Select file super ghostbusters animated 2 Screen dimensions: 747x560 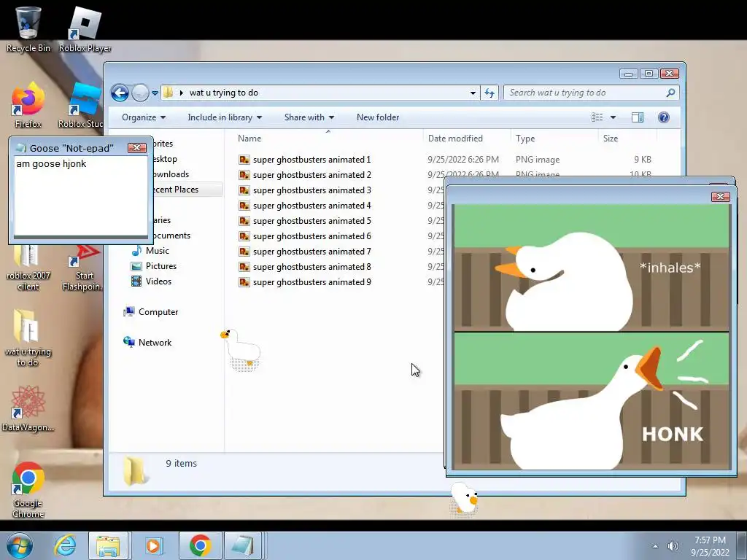305,175
